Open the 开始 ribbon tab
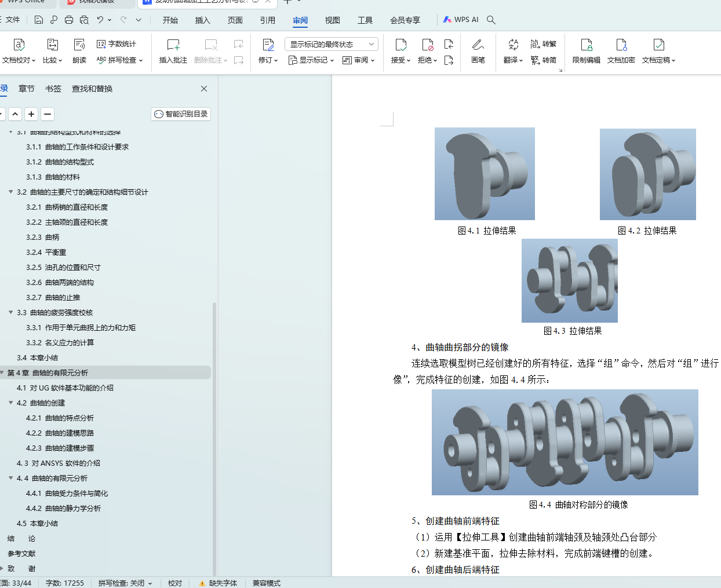 (170, 20)
